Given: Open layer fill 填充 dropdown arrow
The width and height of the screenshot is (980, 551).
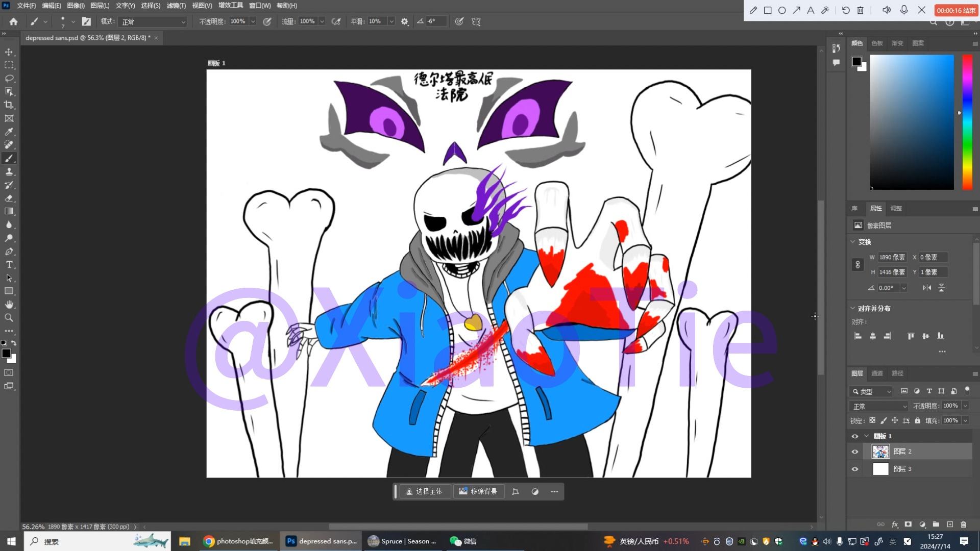Looking at the screenshot, I should [x=965, y=420].
